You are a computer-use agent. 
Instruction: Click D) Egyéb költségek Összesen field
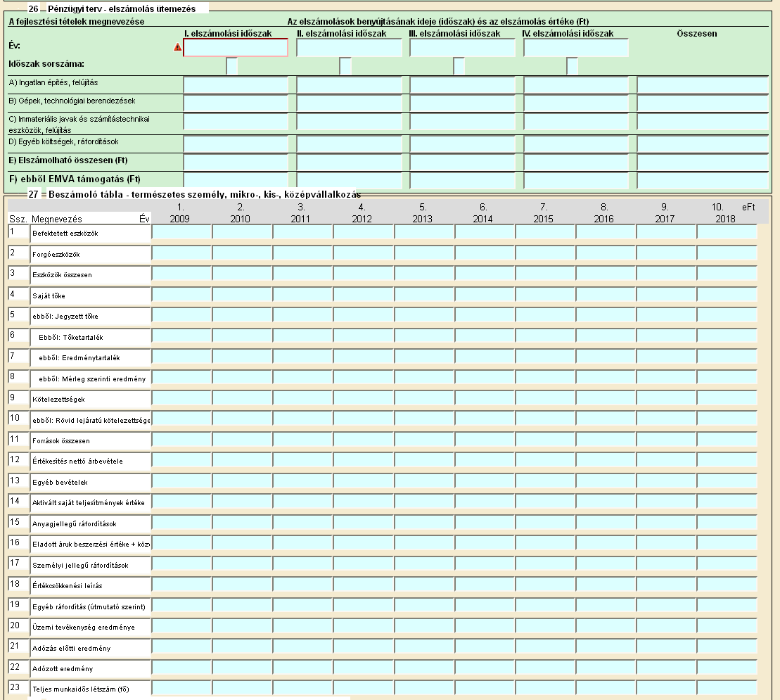tap(703, 144)
